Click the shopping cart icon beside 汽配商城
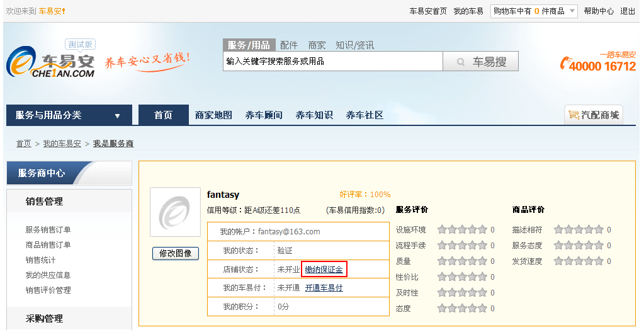644x332 pixels. tap(573, 115)
